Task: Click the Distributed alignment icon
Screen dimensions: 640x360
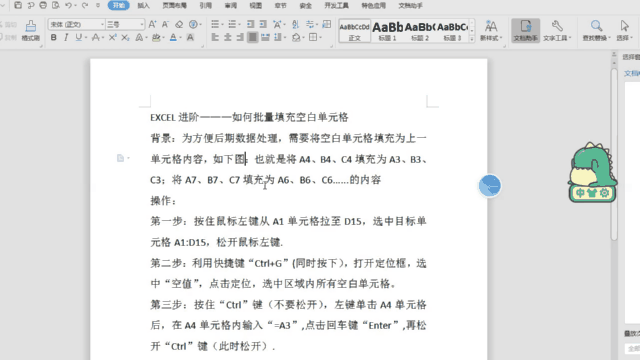Action: tap(265, 38)
